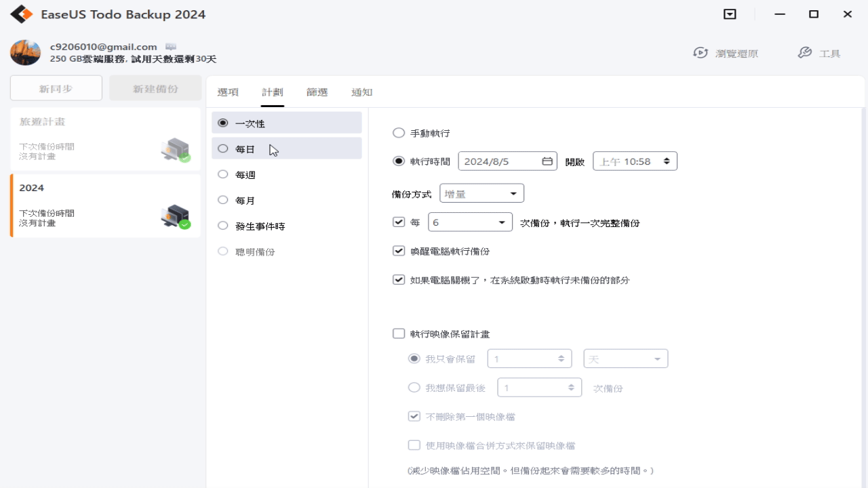Click the title bar dropdown menu icon

tap(730, 14)
